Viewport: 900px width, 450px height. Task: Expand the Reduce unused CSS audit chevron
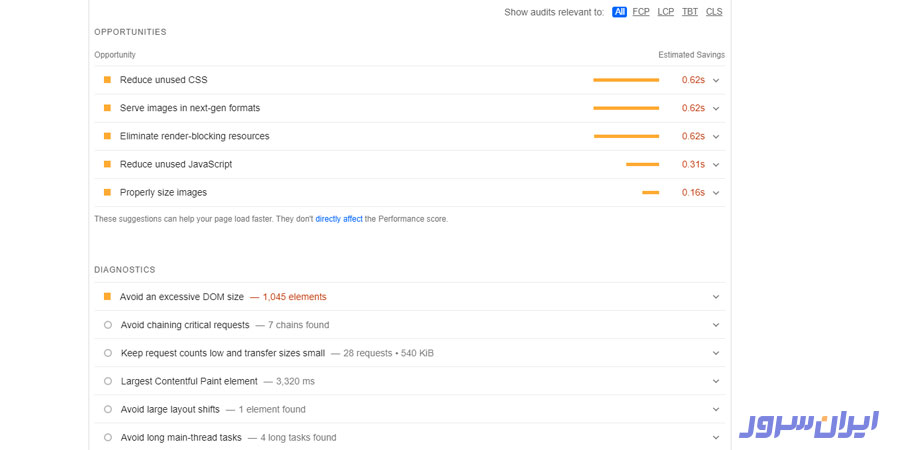[716, 80]
